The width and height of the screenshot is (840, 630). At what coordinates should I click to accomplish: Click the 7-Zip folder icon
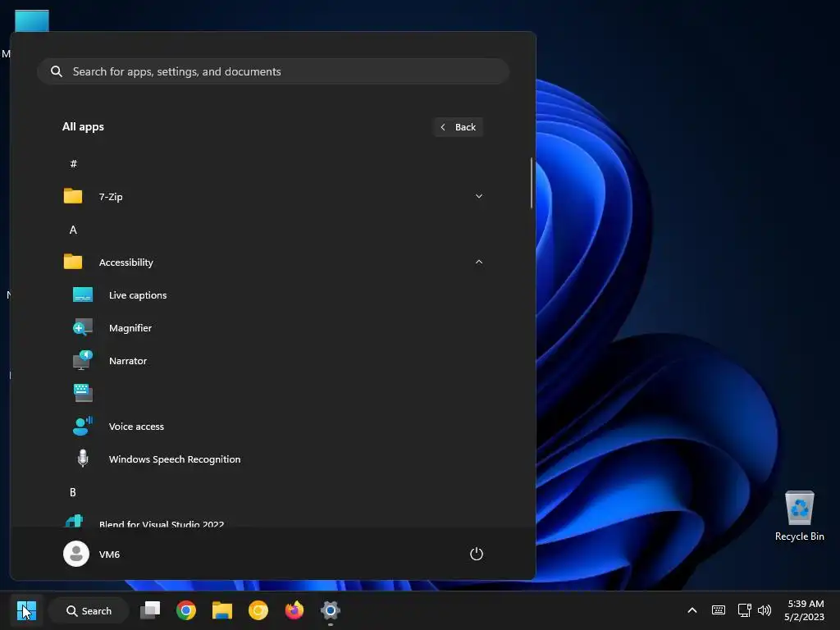tap(73, 196)
